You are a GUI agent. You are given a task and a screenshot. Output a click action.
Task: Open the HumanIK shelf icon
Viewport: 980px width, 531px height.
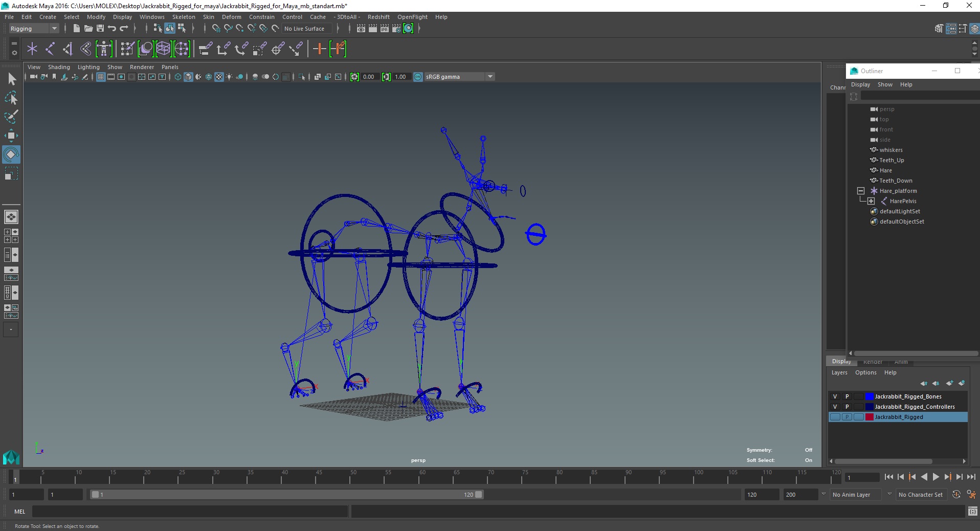[x=104, y=49]
